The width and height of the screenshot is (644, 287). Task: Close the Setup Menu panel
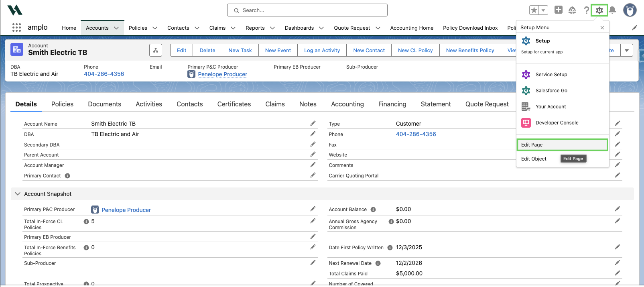tap(602, 28)
